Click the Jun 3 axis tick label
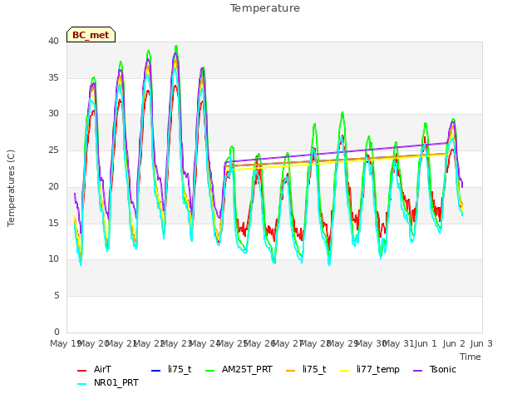Viewport: 532px width, 399px height. 481,343
